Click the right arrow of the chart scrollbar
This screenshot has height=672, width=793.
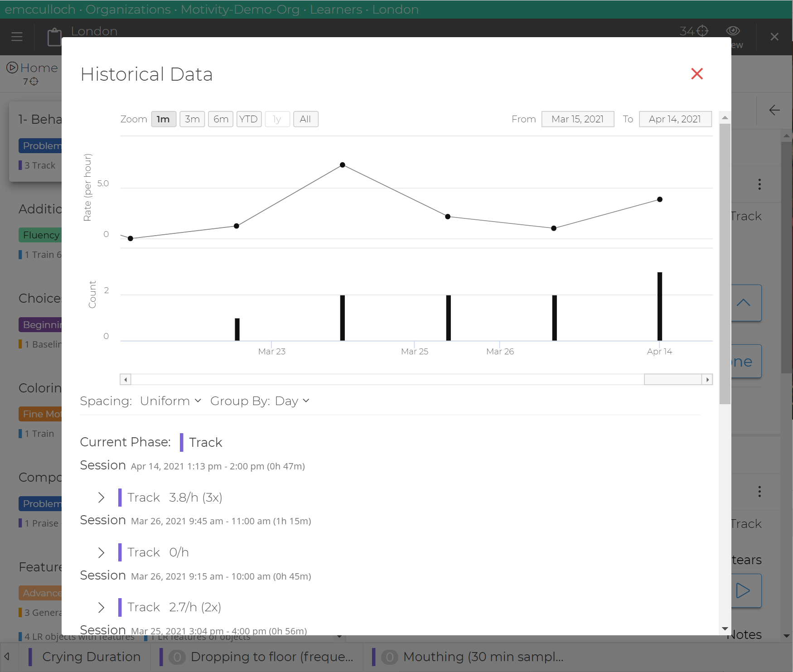pyautogui.click(x=707, y=379)
